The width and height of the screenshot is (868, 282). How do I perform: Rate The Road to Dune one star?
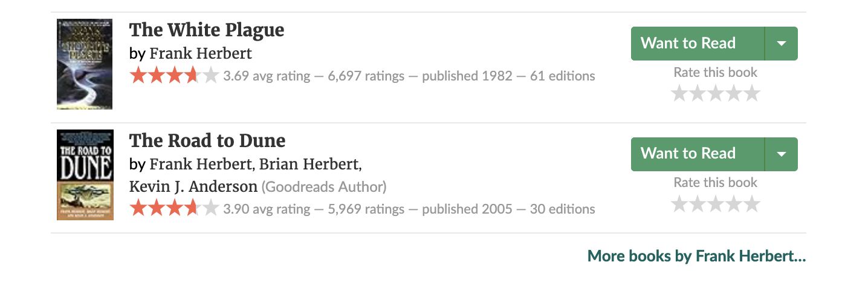[680, 205]
